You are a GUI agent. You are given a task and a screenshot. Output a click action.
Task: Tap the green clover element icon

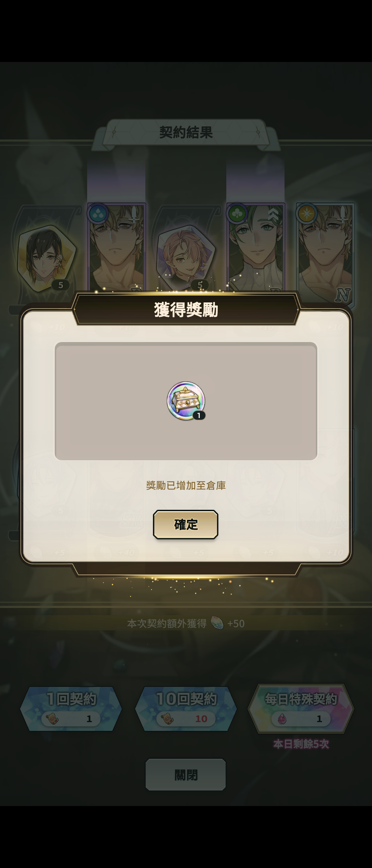(237, 214)
